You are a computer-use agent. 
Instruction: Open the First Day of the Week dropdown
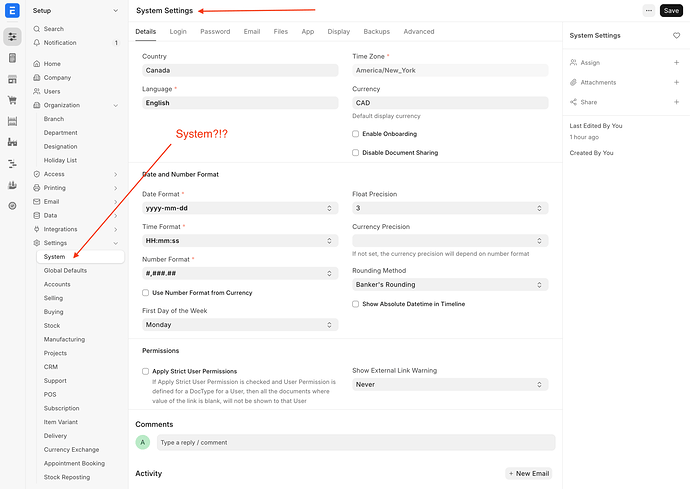pos(240,325)
